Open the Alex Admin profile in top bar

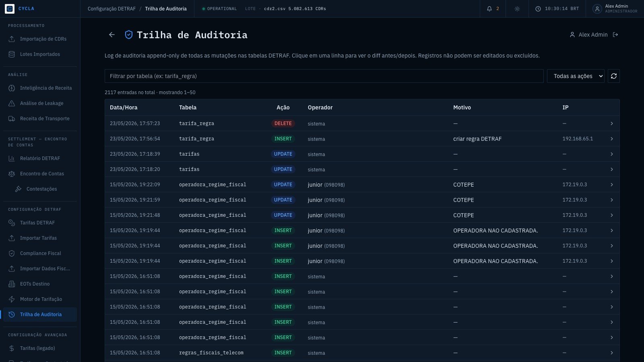point(615,8)
